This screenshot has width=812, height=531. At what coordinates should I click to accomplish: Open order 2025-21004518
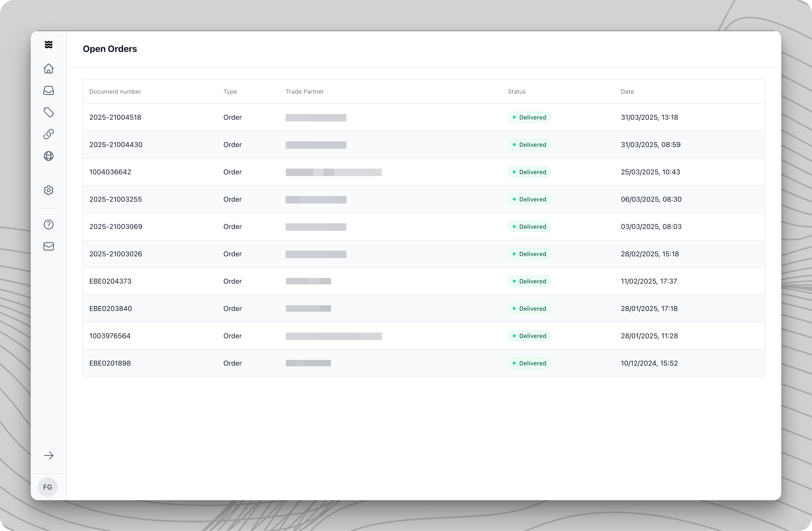click(115, 117)
